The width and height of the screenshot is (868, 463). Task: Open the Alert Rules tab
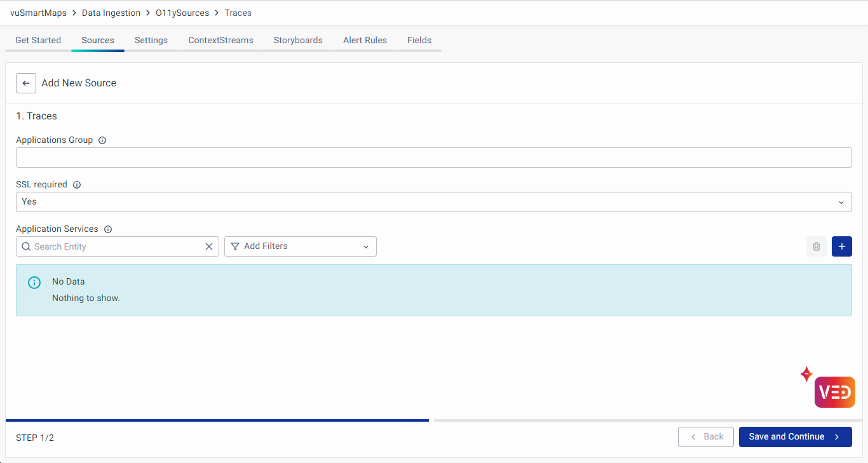(x=365, y=40)
